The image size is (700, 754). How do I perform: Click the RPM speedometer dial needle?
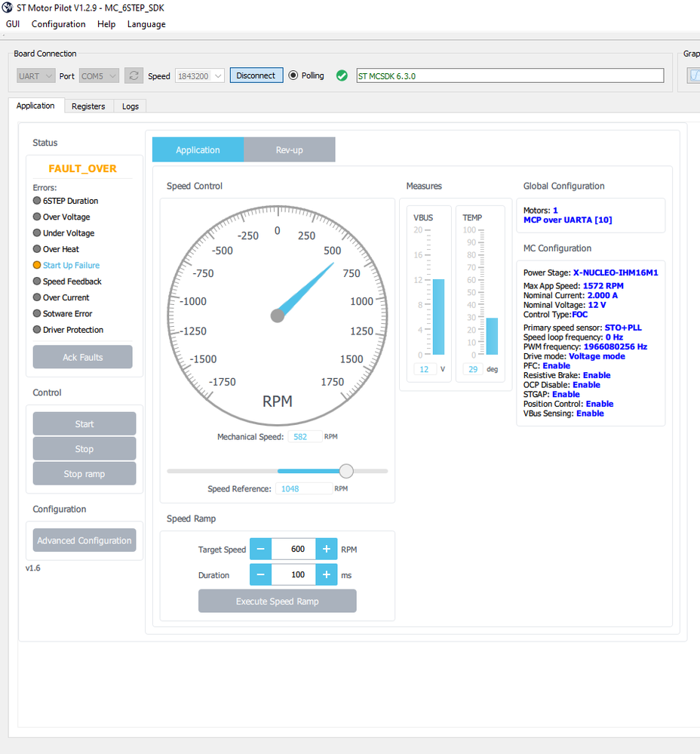point(305,290)
